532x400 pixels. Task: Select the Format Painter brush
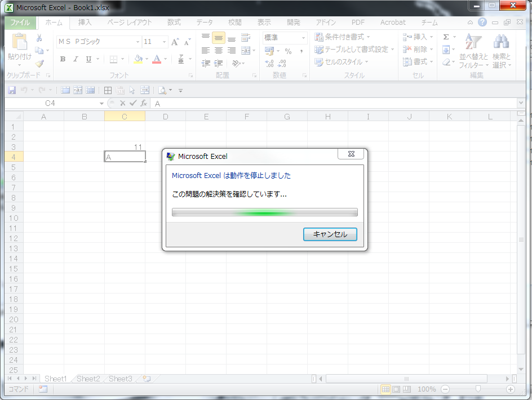(x=39, y=64)
